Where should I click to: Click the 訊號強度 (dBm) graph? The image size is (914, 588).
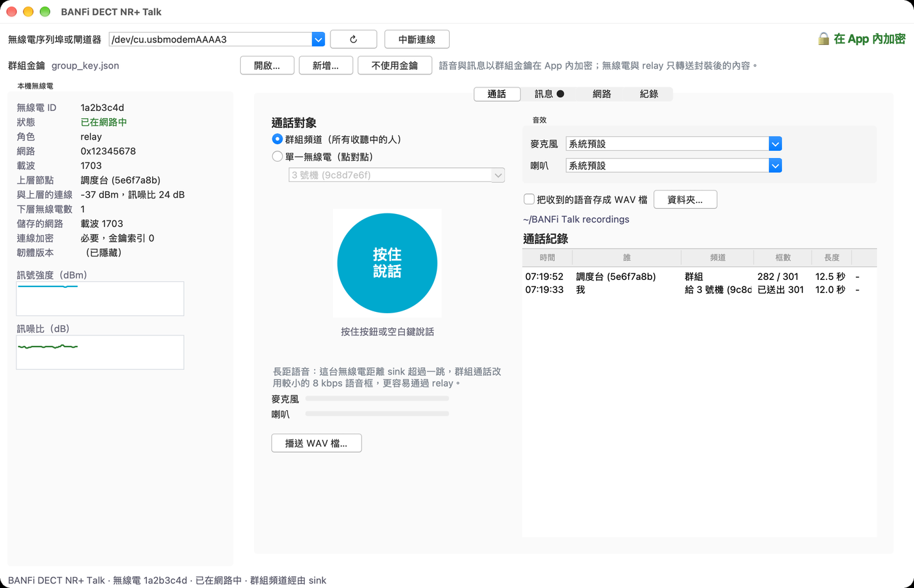(100, 299)
